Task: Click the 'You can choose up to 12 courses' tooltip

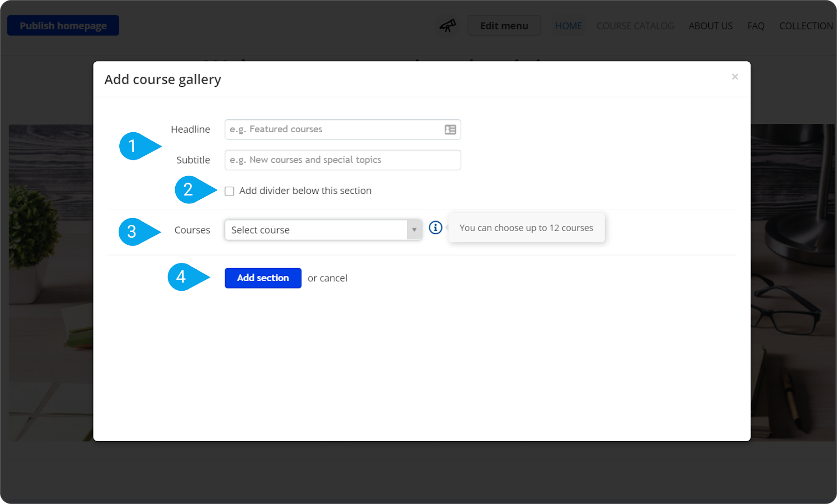Action: pyautogui.click(x=526, y=228)
